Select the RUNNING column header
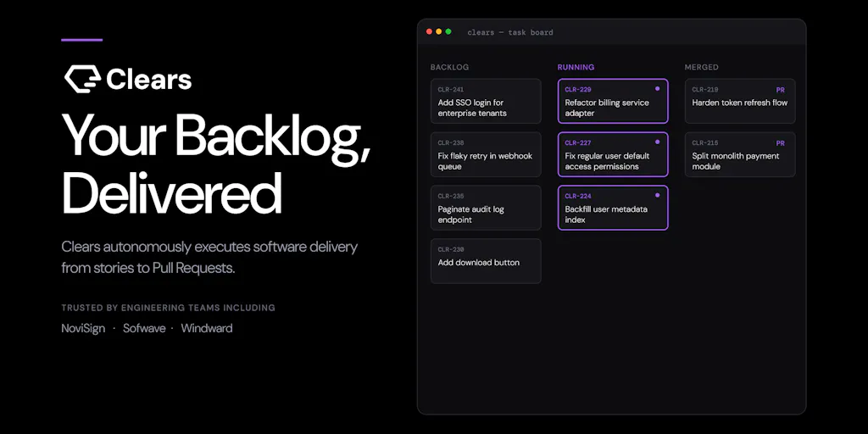 pos(576,67)
